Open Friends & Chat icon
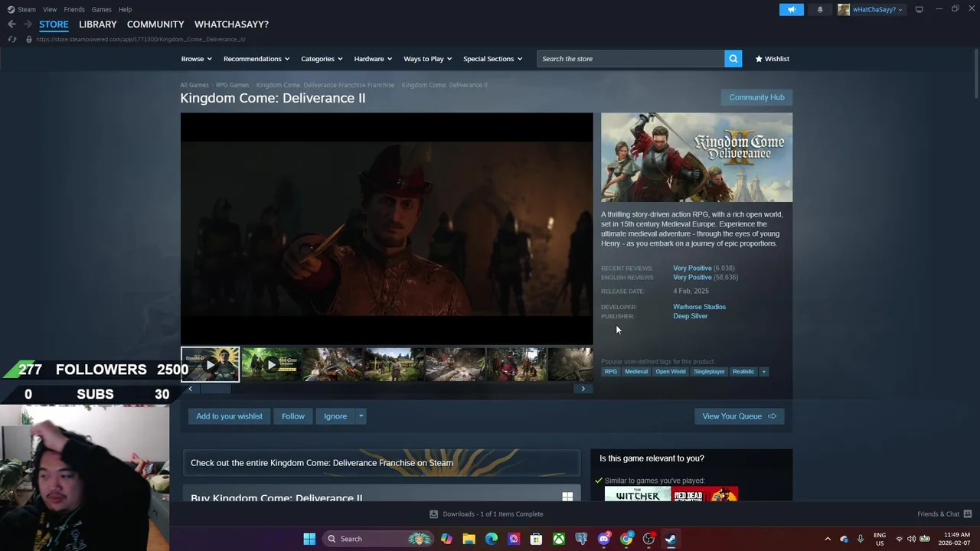The width and height of the screenshot is (980, 551). click(x=967, y=514)
